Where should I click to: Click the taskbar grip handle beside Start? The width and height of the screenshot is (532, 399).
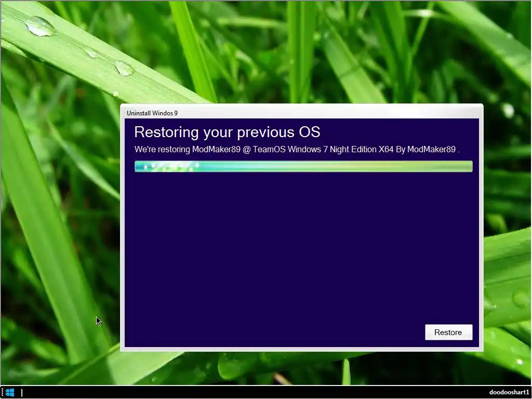click(x=2, y=393)
